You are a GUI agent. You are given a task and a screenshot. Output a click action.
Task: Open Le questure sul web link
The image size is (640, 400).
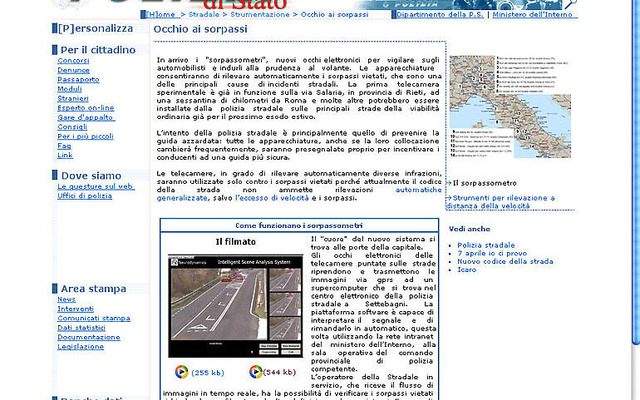point(96,187)
